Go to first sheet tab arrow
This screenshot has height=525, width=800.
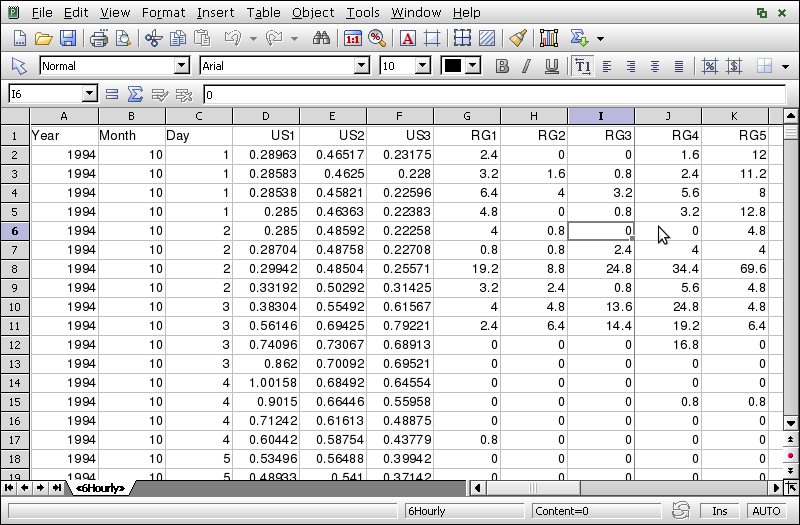point(9,488)
